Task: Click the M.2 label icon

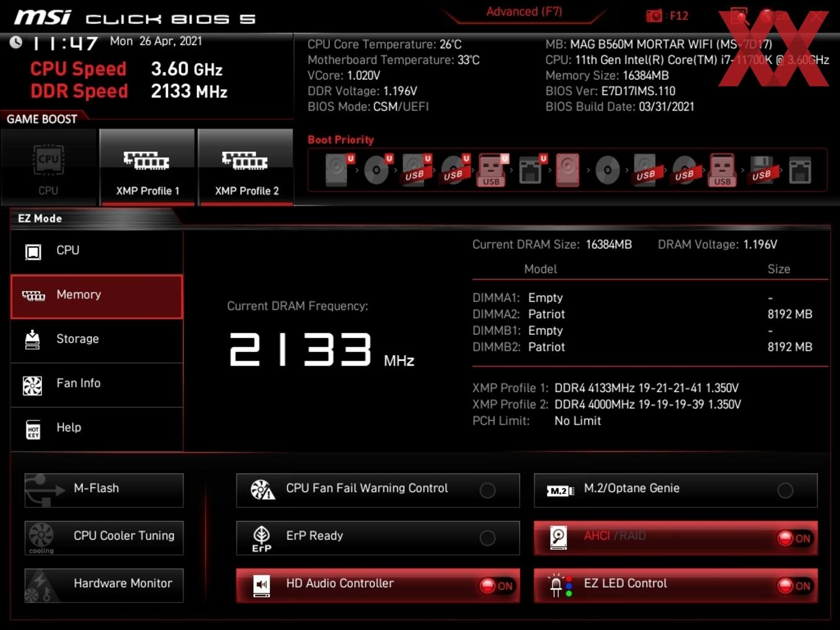Action: pos(560,491)
